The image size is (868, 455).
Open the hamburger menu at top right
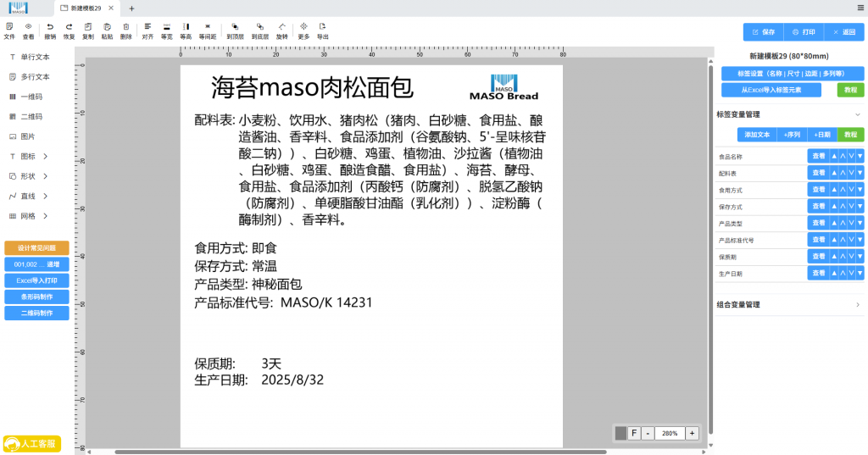(x=861, y=8)
